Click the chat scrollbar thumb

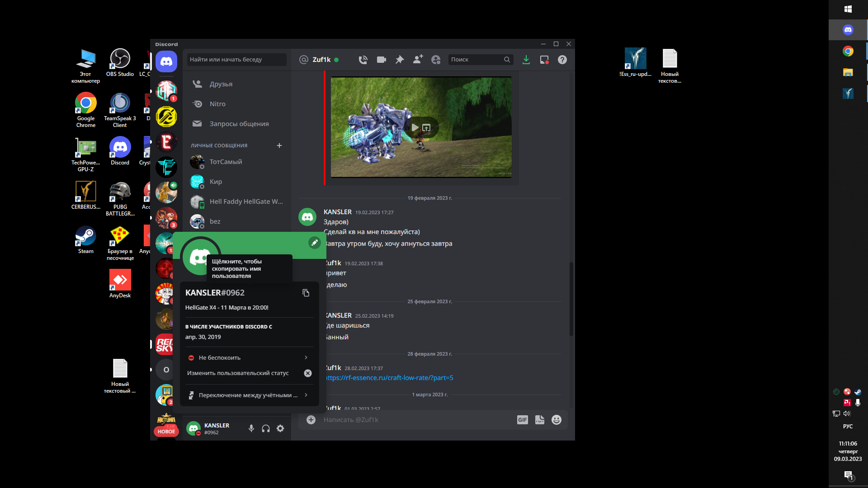coord(571,299)
